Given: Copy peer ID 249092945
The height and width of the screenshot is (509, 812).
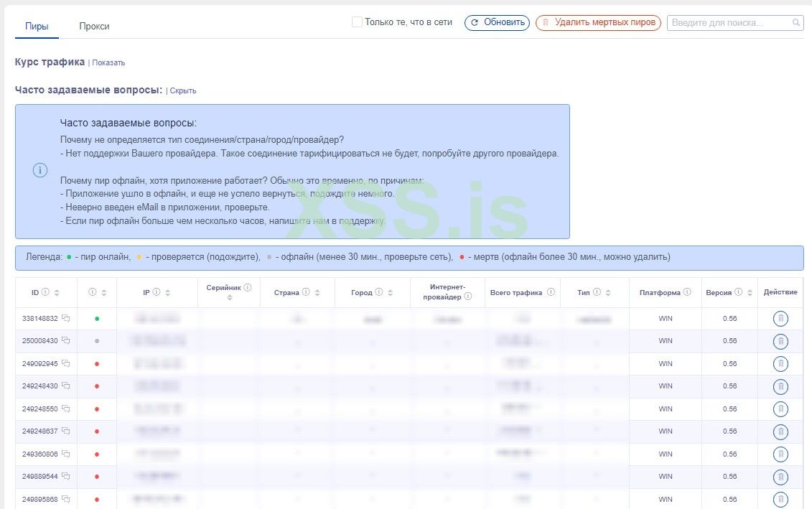Looking at the screenshot, I should (66, 363).
